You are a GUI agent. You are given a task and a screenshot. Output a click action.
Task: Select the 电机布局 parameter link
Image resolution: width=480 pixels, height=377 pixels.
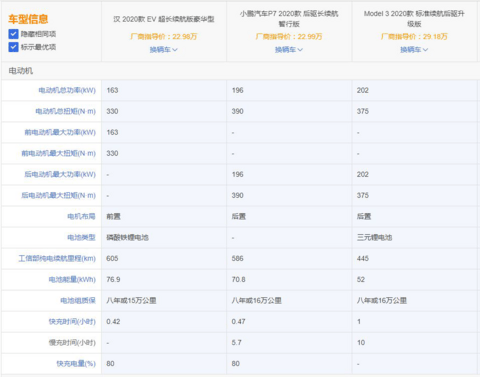coord(81,216)
